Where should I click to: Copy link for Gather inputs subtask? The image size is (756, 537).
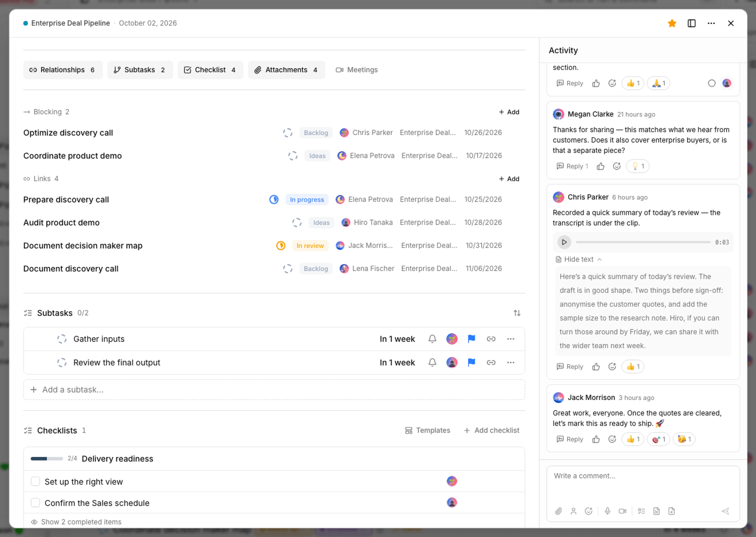click(491, 339)
